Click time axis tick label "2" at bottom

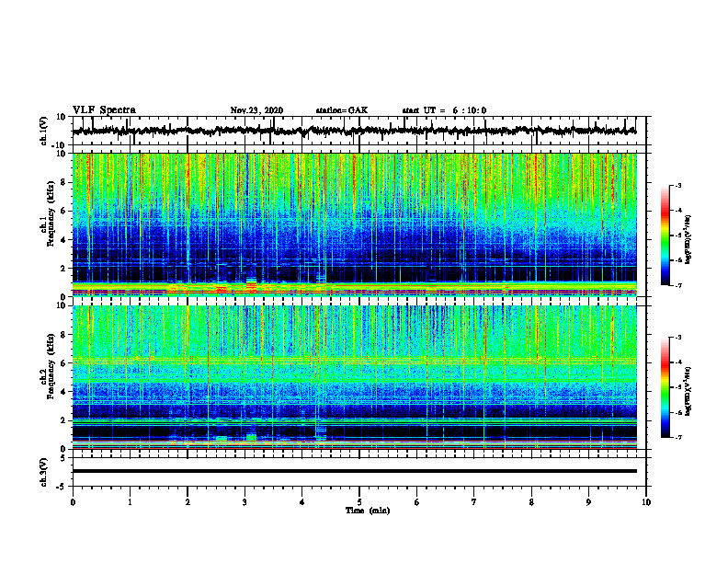[x=188, y=502]
